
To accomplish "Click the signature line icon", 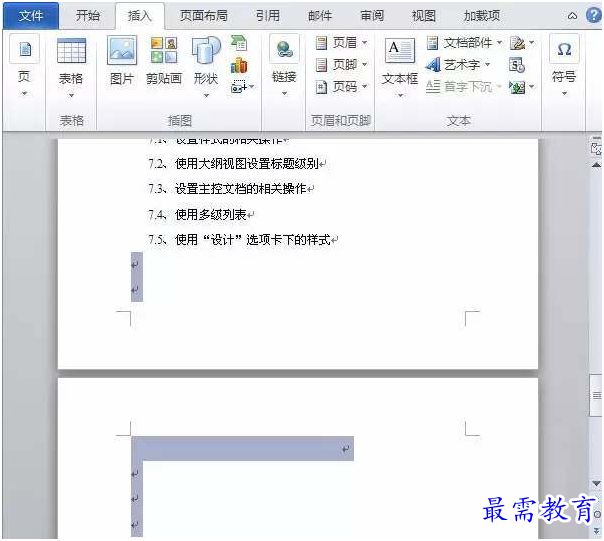I will pyautogui.click(x=517, y=43).
